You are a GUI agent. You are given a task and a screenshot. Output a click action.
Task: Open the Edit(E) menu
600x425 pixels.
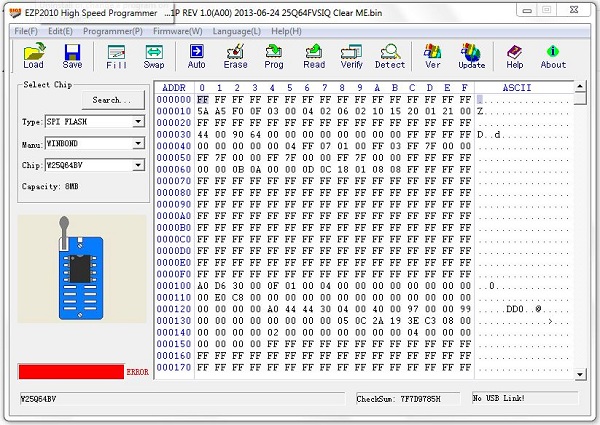(x=60, y=31)
